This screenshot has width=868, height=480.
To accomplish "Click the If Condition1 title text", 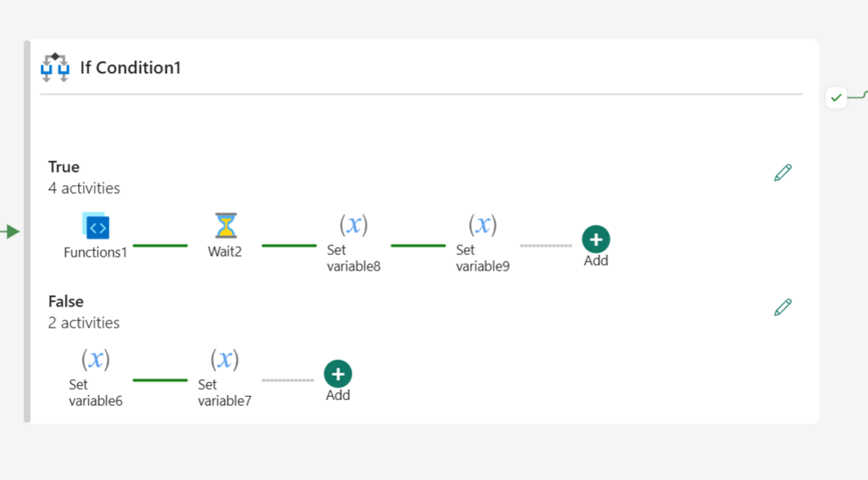I will pos(130,68).
